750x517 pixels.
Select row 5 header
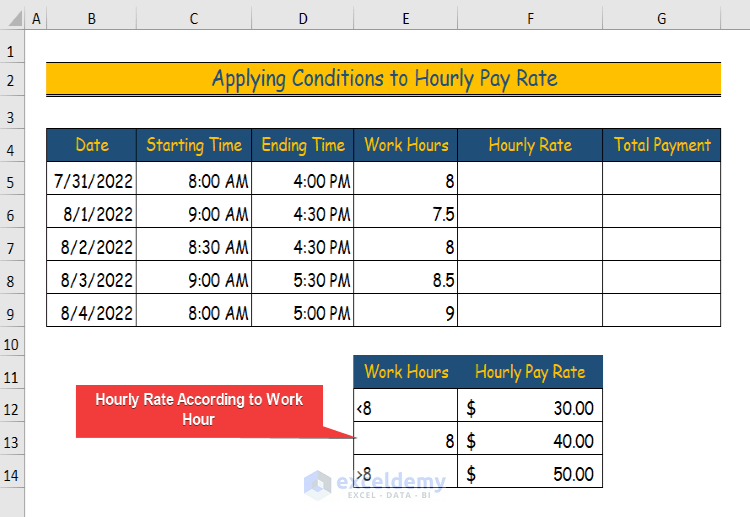pyautogui.click(x=12, y=178)
